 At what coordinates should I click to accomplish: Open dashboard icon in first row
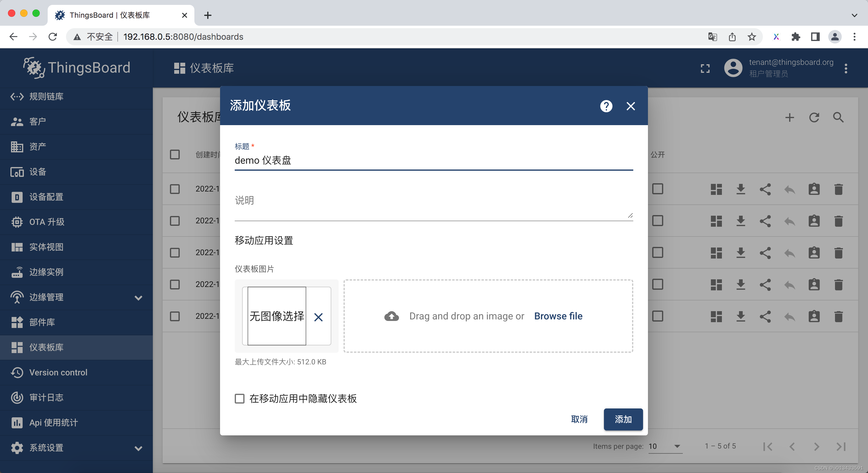click(716, 189)
